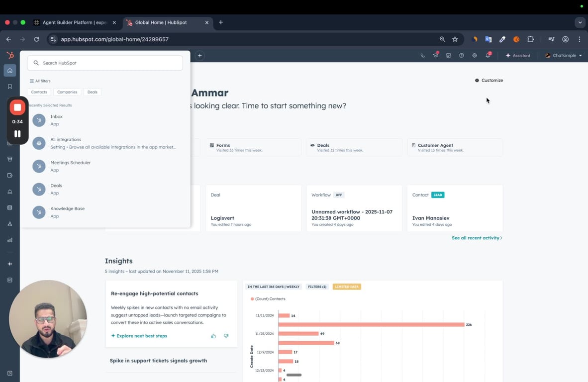
Task: Click the Customize button
Action: pos(489,80)
